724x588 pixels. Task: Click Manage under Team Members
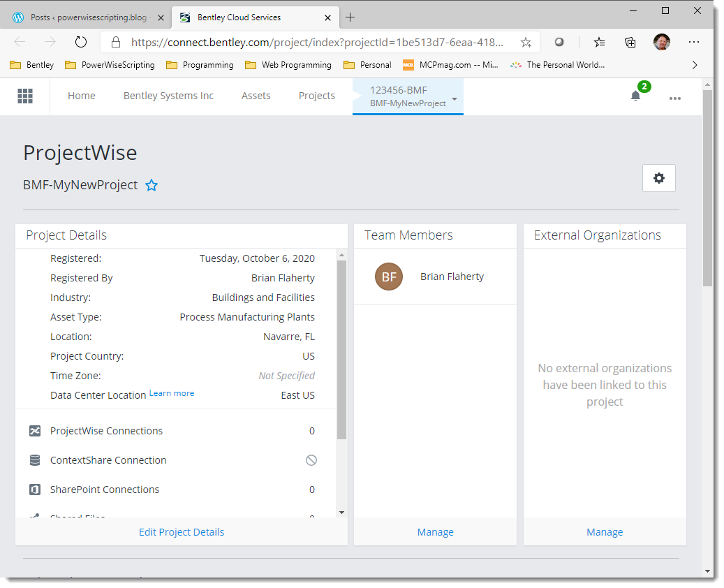pyautogui.click(x=435, y=531)
